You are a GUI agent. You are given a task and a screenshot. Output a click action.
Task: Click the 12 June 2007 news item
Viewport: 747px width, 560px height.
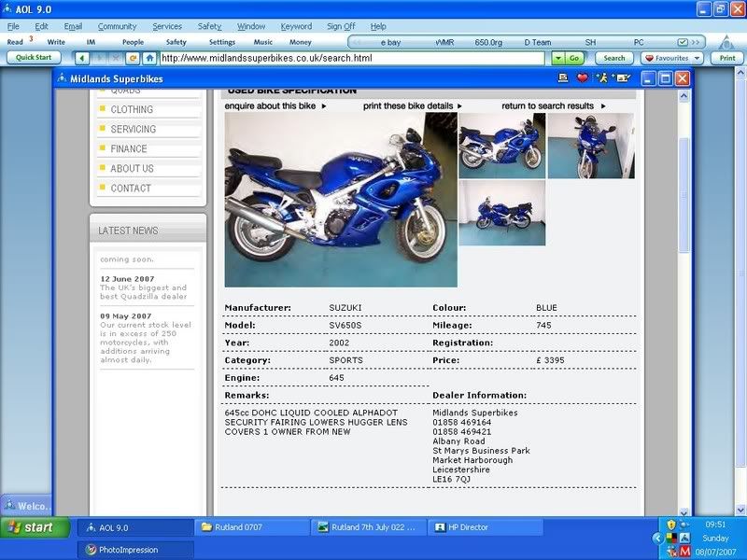click(144, 287)
